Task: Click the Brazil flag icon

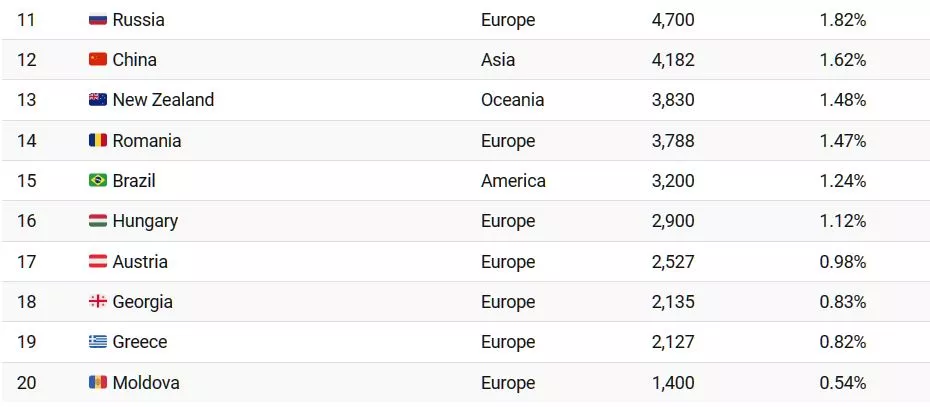Action: tap(98, 181)
